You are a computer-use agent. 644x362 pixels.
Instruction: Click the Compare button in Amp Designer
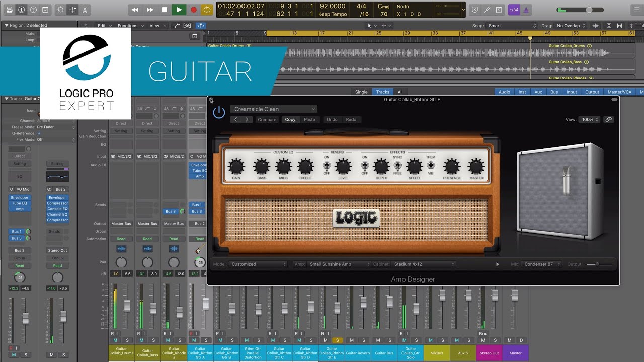pos(267,119)
